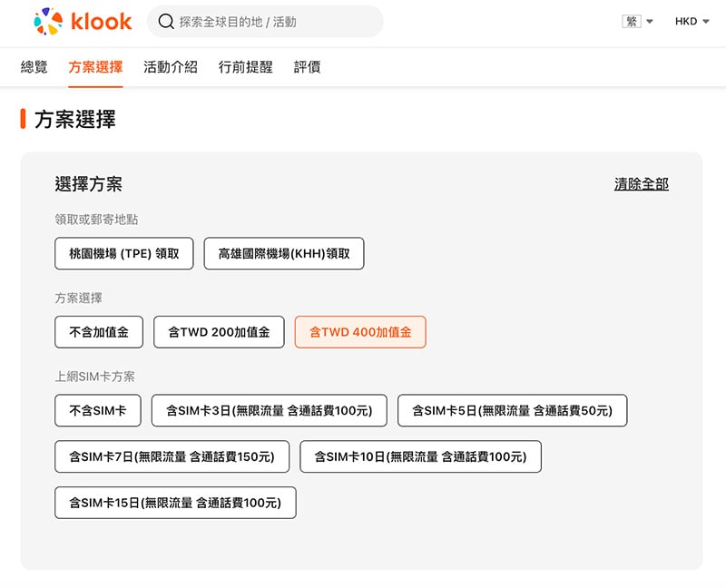Open the language 繁 dropdown
The image size is (726, 588).
pos(638,21)
